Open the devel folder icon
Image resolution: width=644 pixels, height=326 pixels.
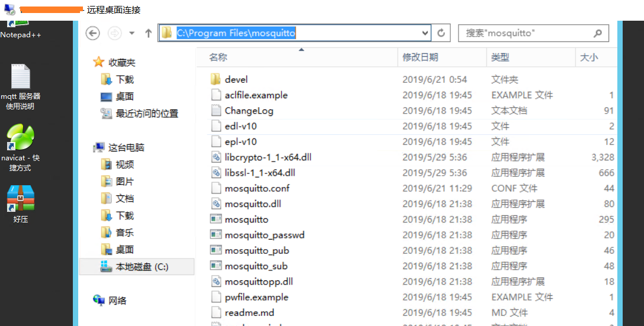[216, 79]
